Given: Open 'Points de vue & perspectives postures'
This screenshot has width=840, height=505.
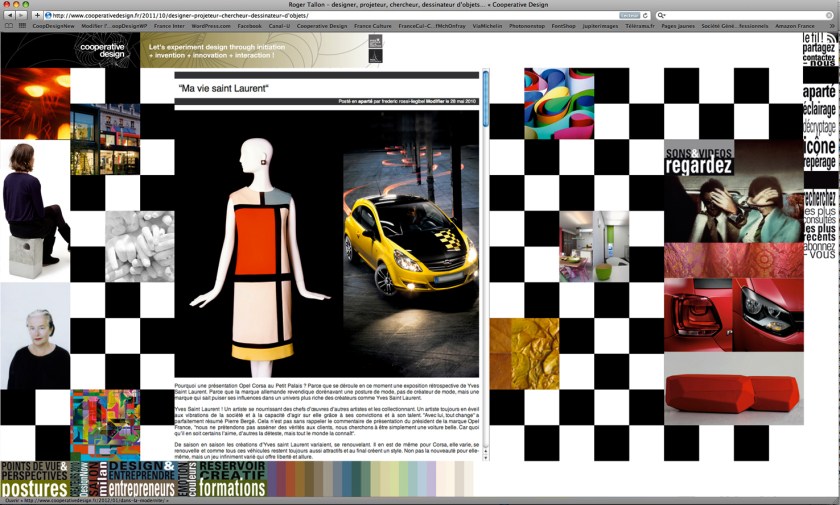Looking at the screenshot, I should point(35,479).
